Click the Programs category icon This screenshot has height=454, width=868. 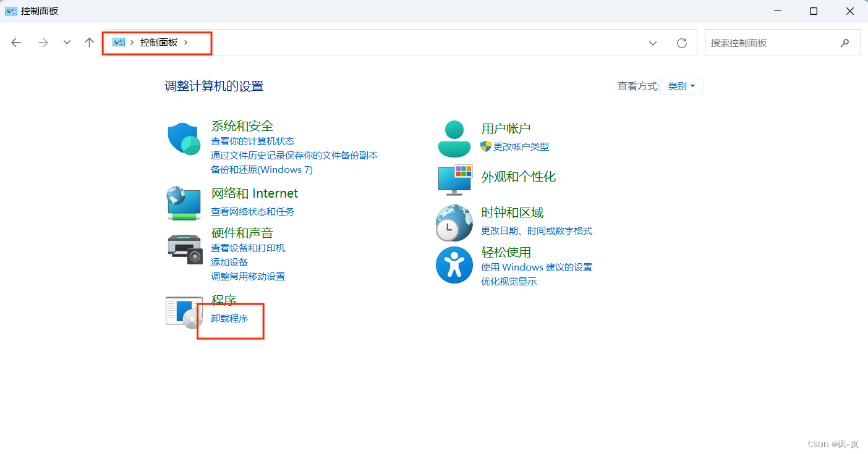(184, 312)
